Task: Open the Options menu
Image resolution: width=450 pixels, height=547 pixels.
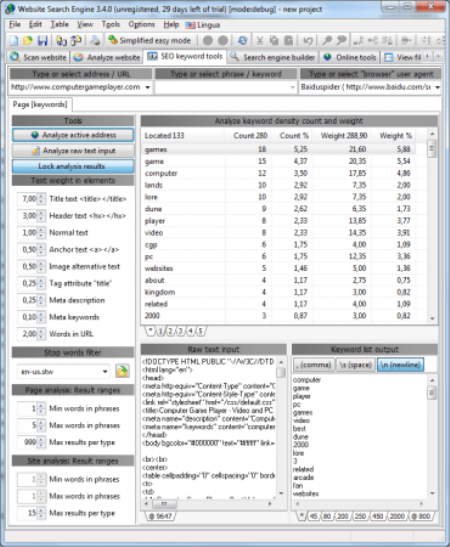Action: point(141,25)
